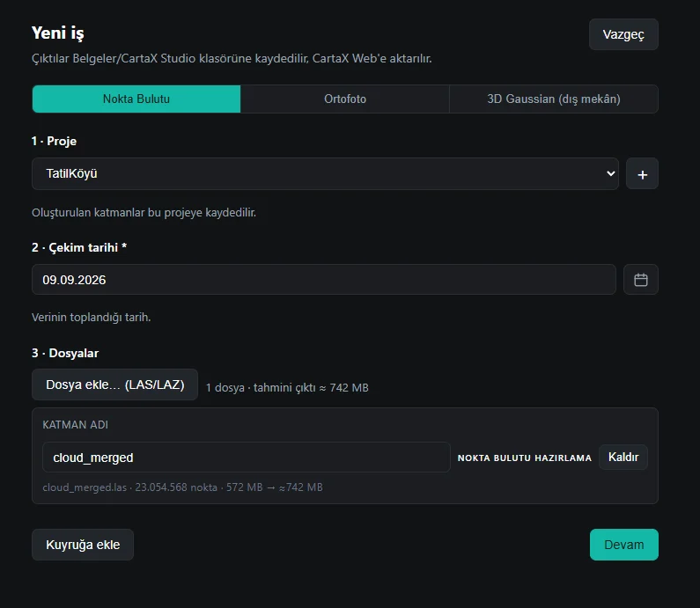Open the calendar date picker icon
Viewport: 700px width, 608px height.
[641, 280]
